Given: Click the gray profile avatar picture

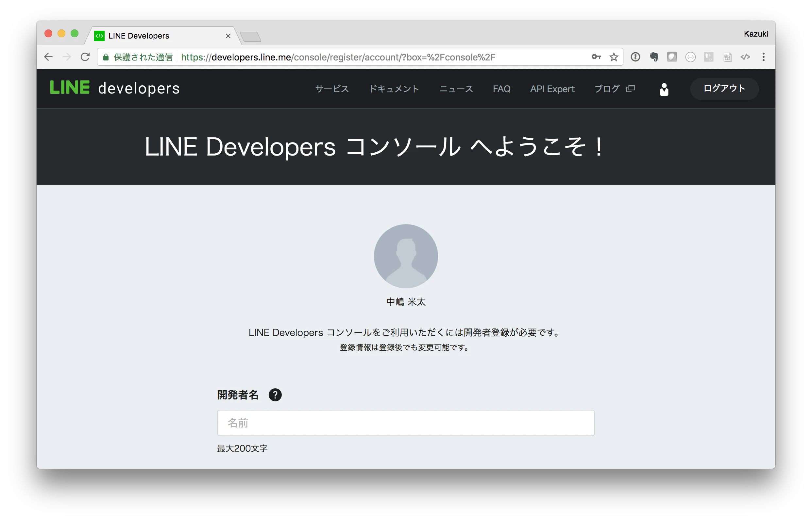Looking at the screenshot, I should coord(406,256).
